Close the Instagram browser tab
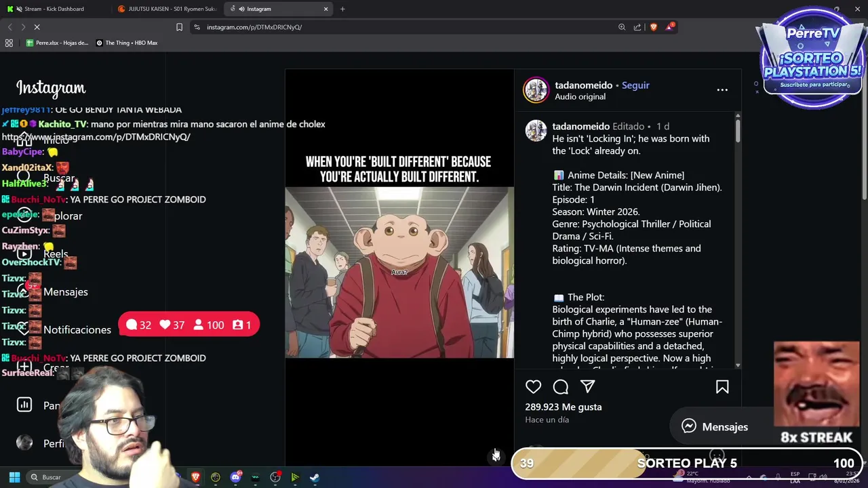Viewport: 868px width, 488px height. pos(325,9)
